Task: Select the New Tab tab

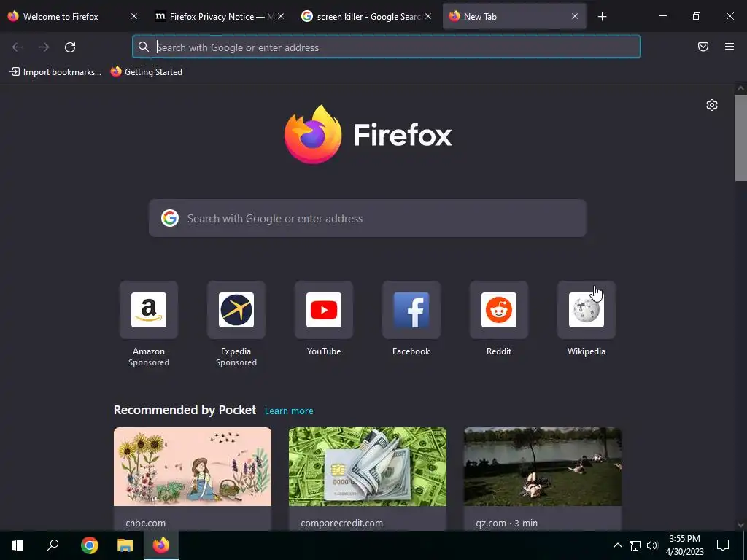Action: point(514,17)
